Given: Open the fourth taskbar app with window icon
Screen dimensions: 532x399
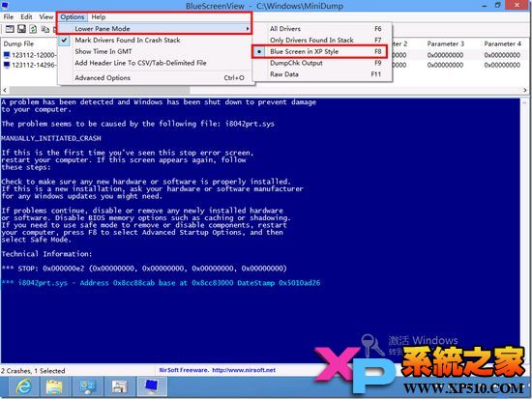Looking at the screenshot, I should [x=119, y=386].
